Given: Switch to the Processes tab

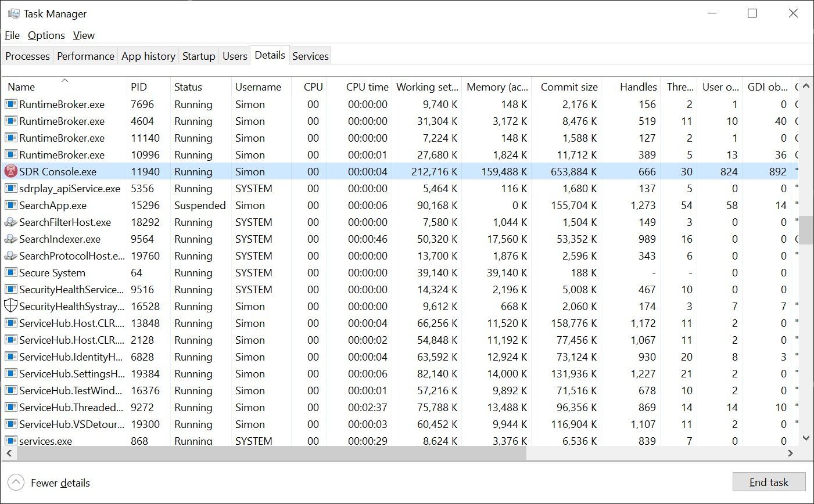Looking at the screenshot, I should (x=27, y=56).
